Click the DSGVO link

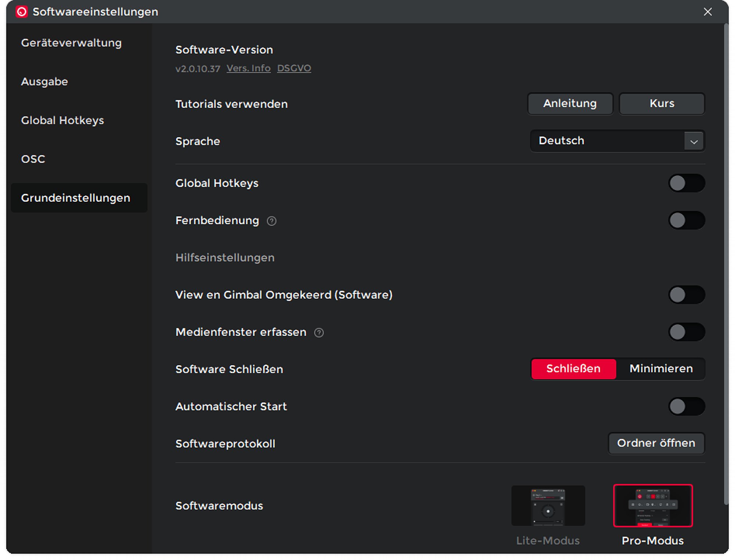[x=294, y=68]
